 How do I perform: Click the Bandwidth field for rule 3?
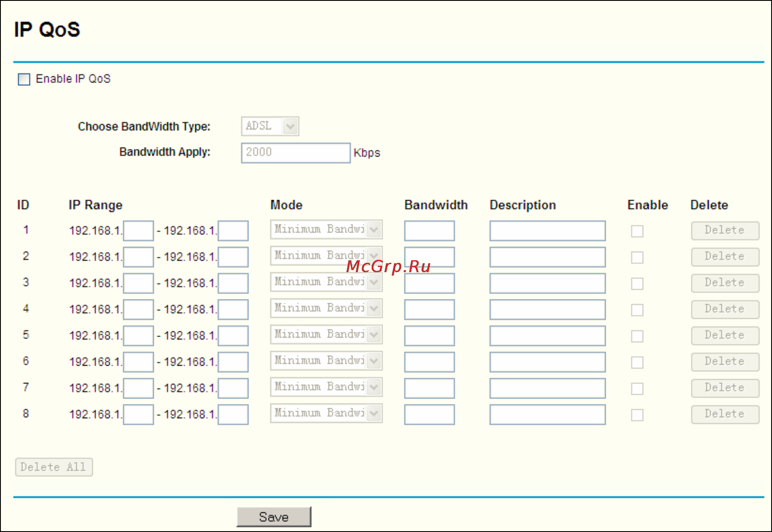(x=429, y=283)
